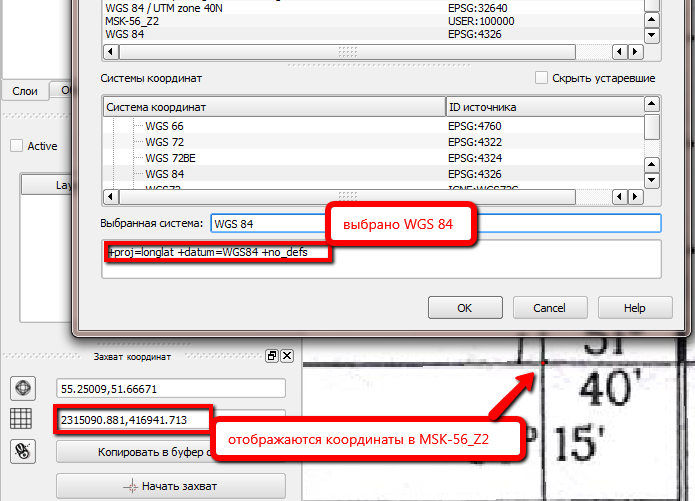Toggle the mouse tracking icon
The height and width of the screenshot is (501, 695).
(x=23, y=451)
